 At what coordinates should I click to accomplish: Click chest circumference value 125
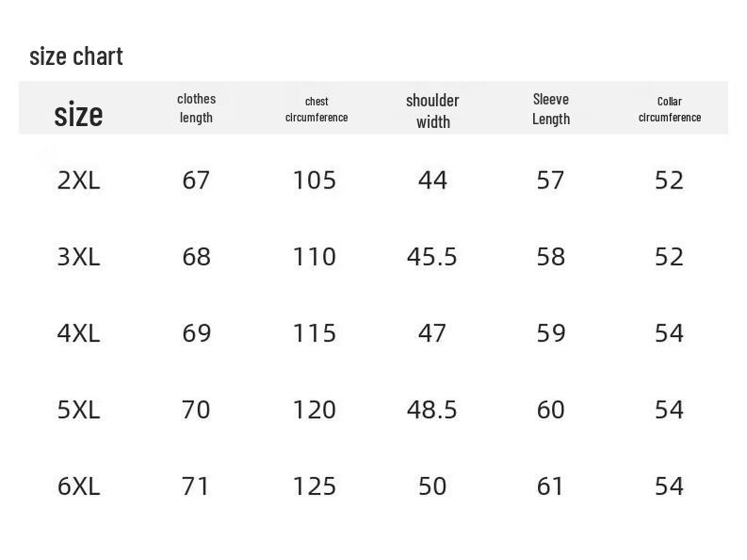coord(315,486)
